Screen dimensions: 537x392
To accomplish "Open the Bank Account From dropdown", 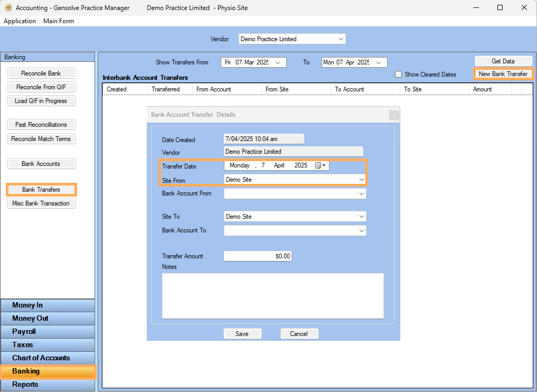I will tap(362, 193).
